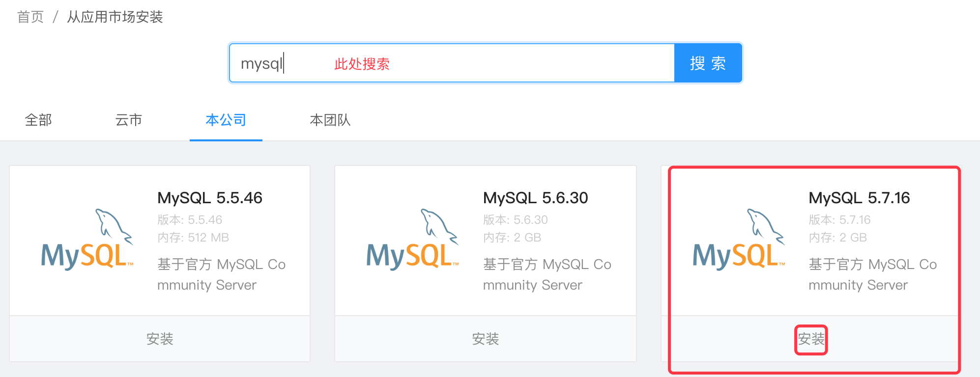Install MySQL 5.5.46 via 安装
The height and width of the screenshot is (377, 980).
(x=160, y=339)
